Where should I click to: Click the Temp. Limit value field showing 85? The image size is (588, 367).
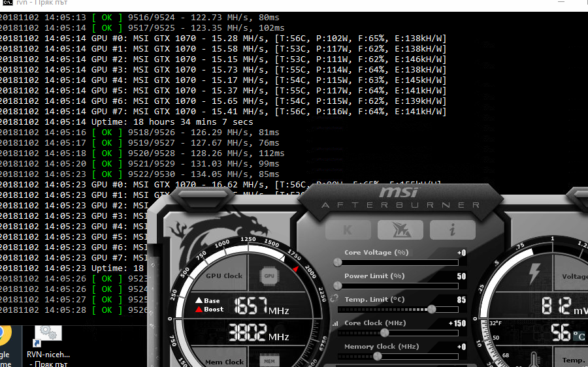pos(462,300)
